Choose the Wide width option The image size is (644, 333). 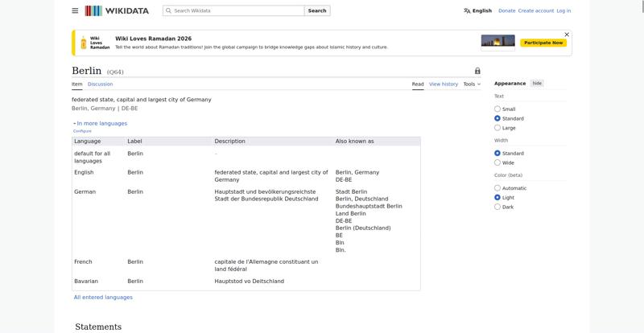click(x=497, y=162)
